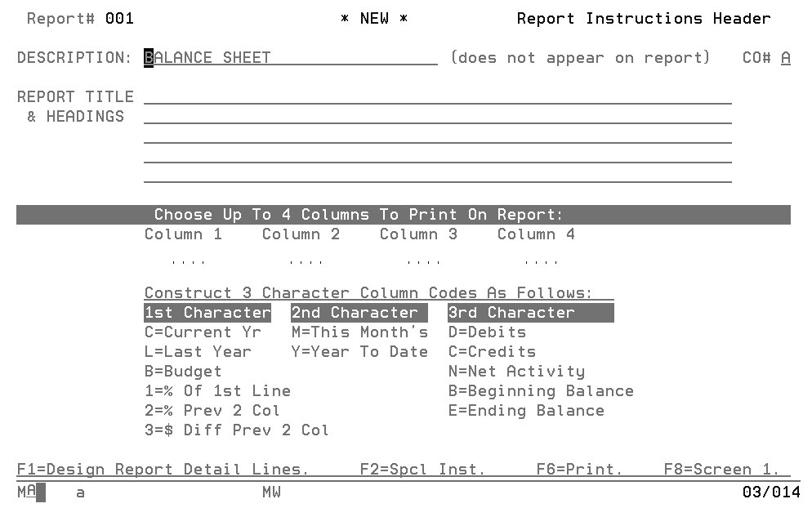
Task: Choose F1=Design Report Detail Lines
Action: [163, 469]
